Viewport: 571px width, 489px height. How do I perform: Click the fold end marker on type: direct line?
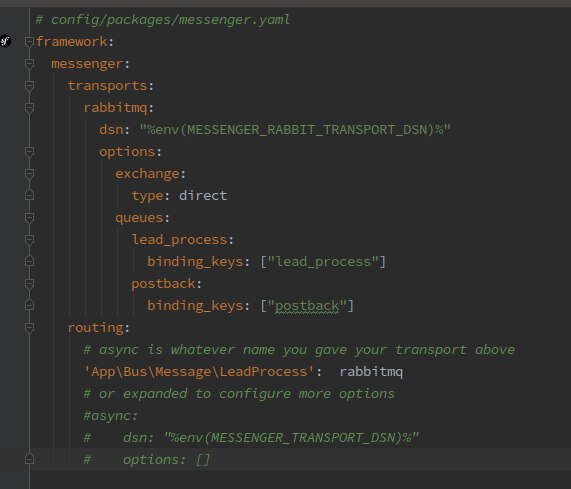(x=29, y=195)
